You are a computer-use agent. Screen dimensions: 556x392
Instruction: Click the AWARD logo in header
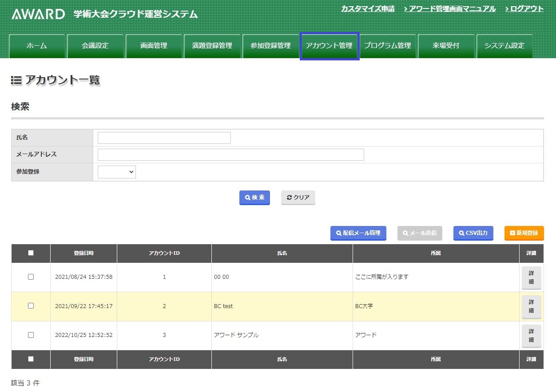[38, 14]
